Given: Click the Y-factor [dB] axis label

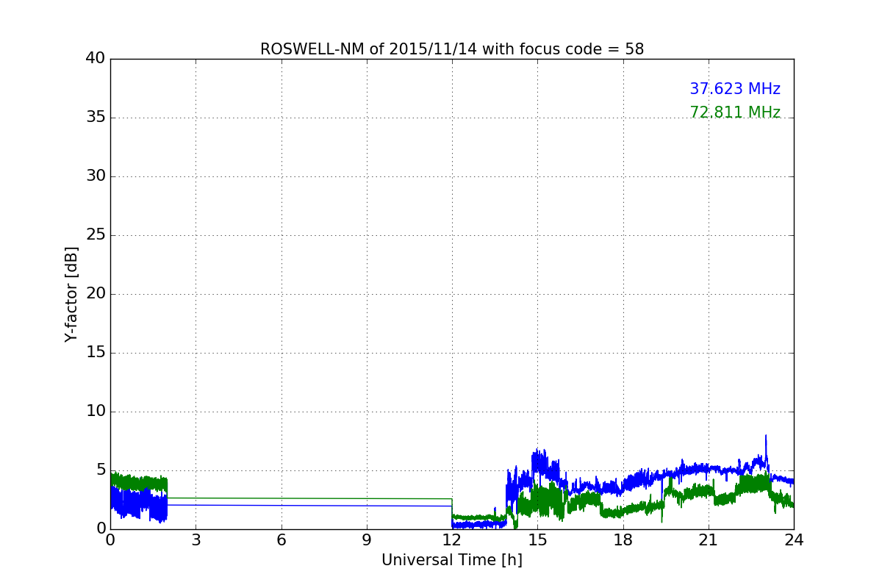Looking at the screenshot, I should pyautogui.click(x=71, y=294).
